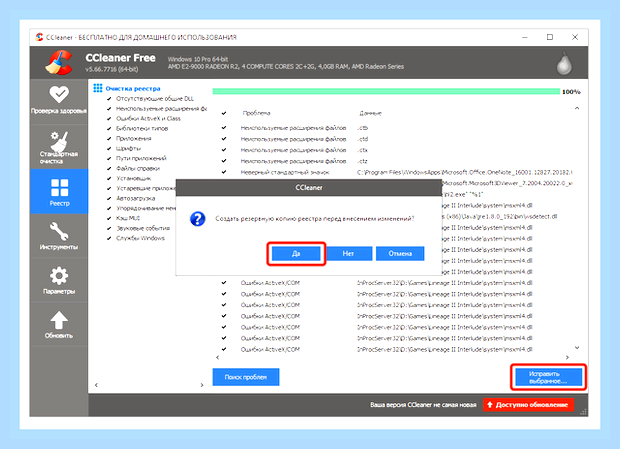Click the grid icon beside Очистка реестра
Viewport: 620px width, 449px height.
(x=98, y=88)
